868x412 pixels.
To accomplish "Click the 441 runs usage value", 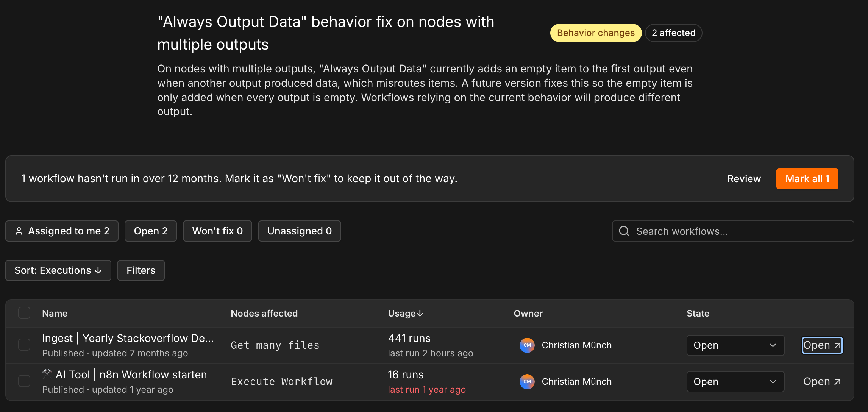I will pyautogui.click(x=409, y=338).
